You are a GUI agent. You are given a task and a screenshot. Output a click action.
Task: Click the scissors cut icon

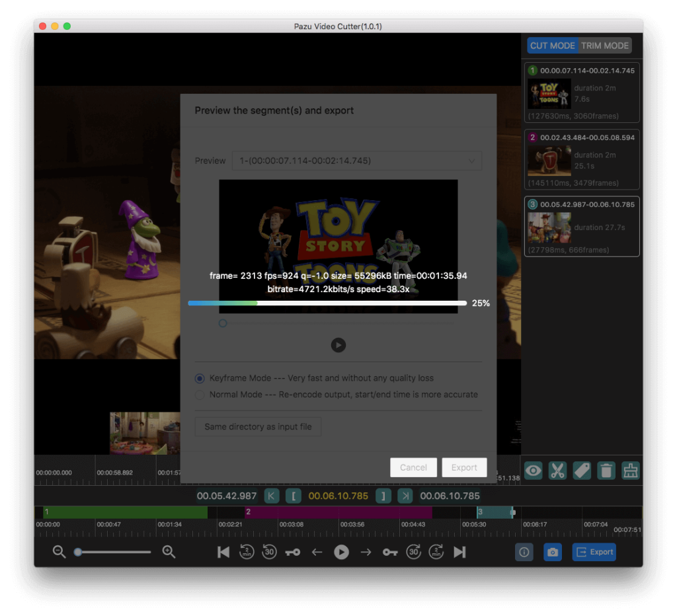point(557,471)
